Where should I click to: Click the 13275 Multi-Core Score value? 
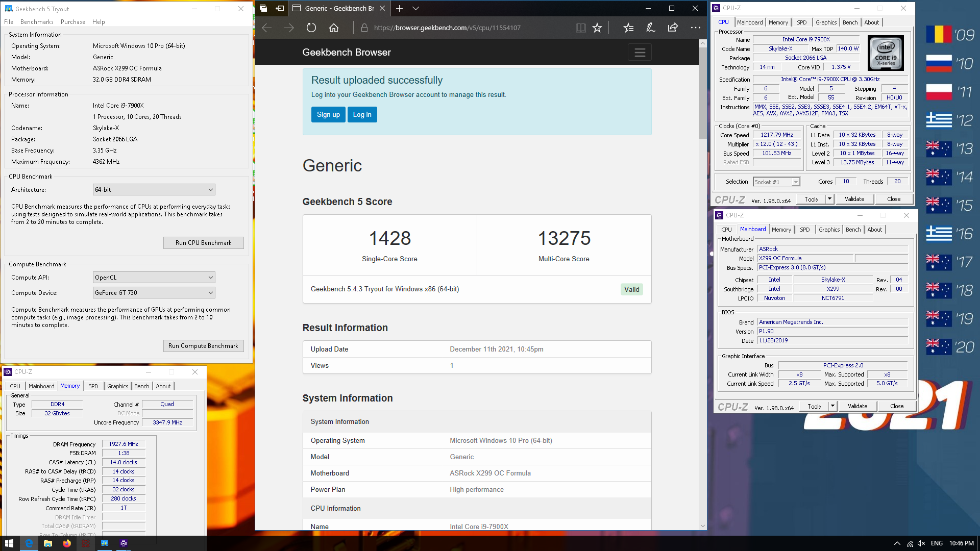pos(564,238)
